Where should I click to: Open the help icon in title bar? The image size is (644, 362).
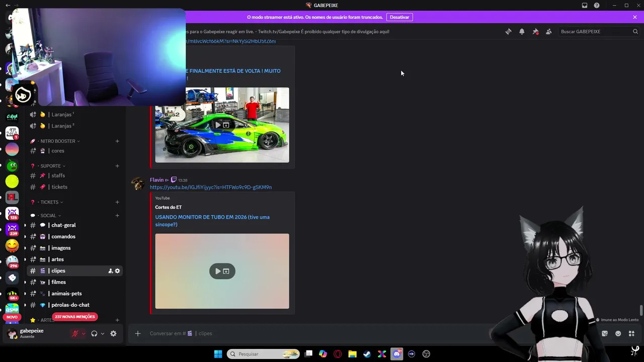597,6
